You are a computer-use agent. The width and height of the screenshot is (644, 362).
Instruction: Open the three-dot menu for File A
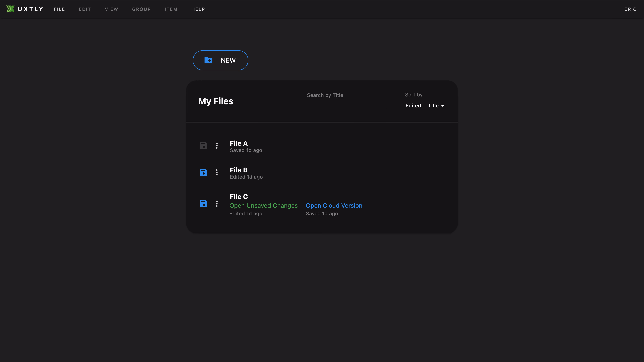click(x=217, y=146)
